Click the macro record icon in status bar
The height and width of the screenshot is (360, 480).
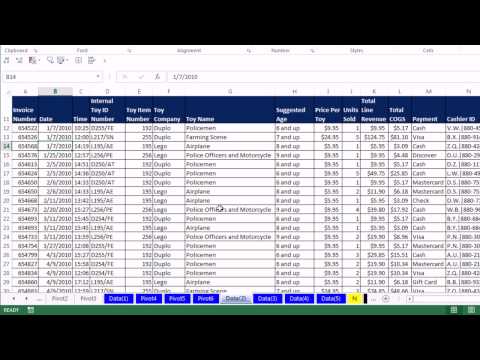click(31, 310)
